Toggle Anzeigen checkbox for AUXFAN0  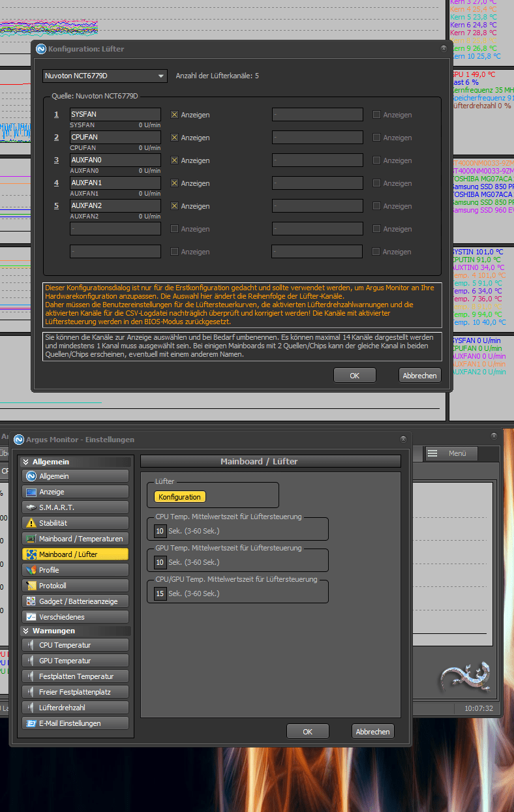point(174,160)
